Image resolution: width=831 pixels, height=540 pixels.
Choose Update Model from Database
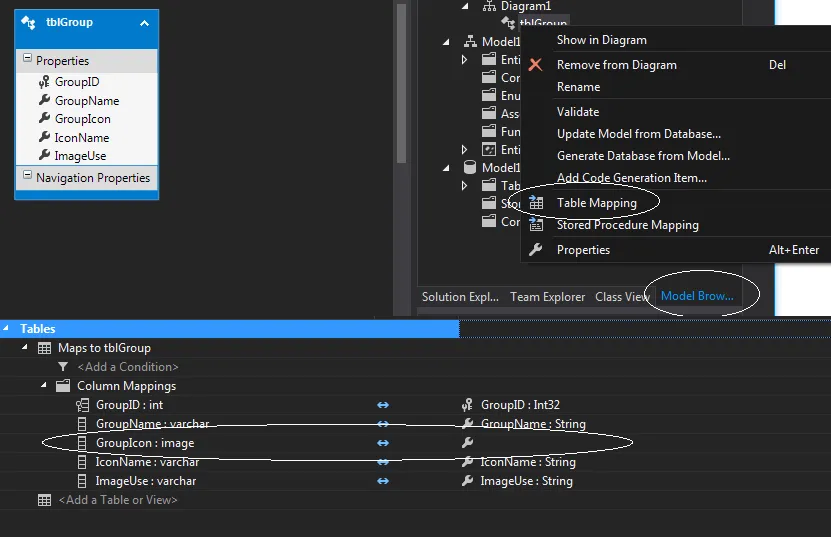(639, 134)
